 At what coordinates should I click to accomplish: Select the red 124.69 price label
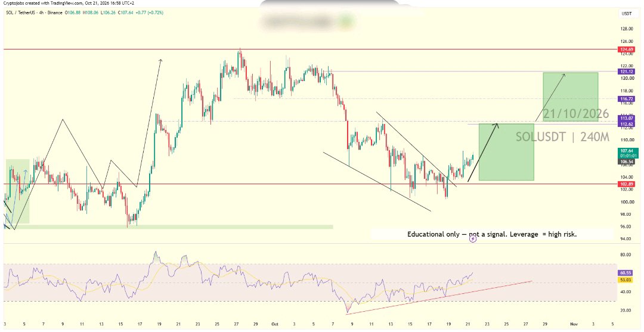click(x=627, y=49)
